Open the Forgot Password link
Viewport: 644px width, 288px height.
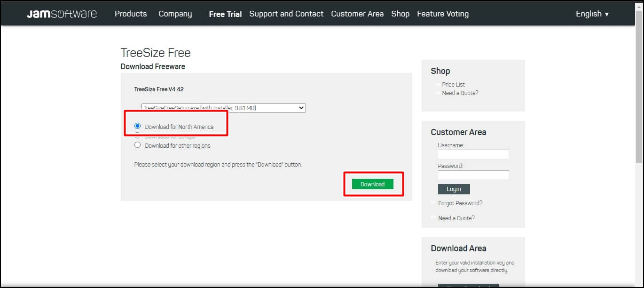460,203
